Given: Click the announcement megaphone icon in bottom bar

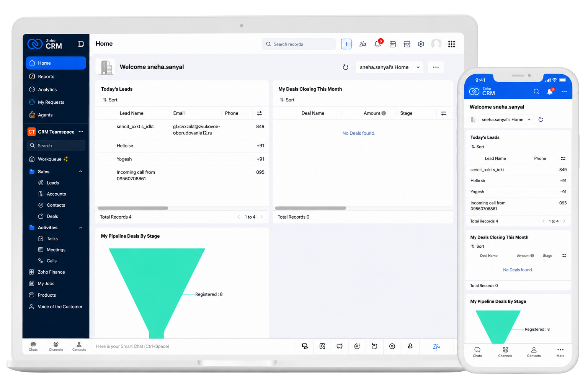Looking at the screenshot, I should 340,346.
